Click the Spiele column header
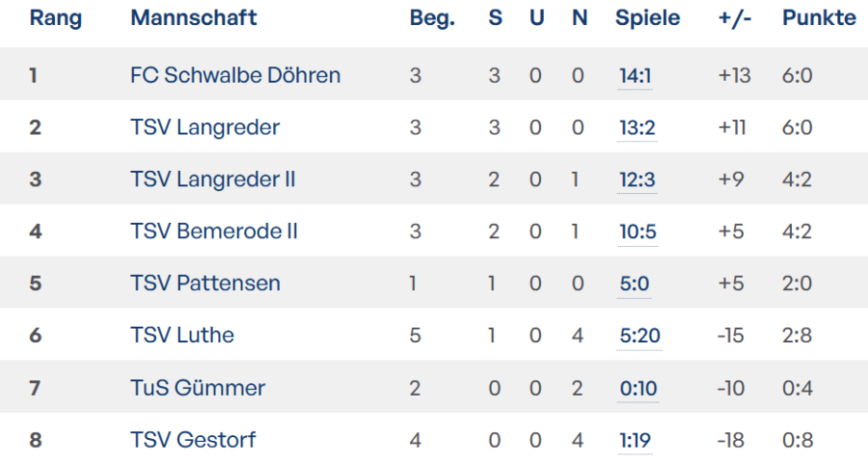The width and height of the screenshot is (868, 464). (x=647, y=18)
